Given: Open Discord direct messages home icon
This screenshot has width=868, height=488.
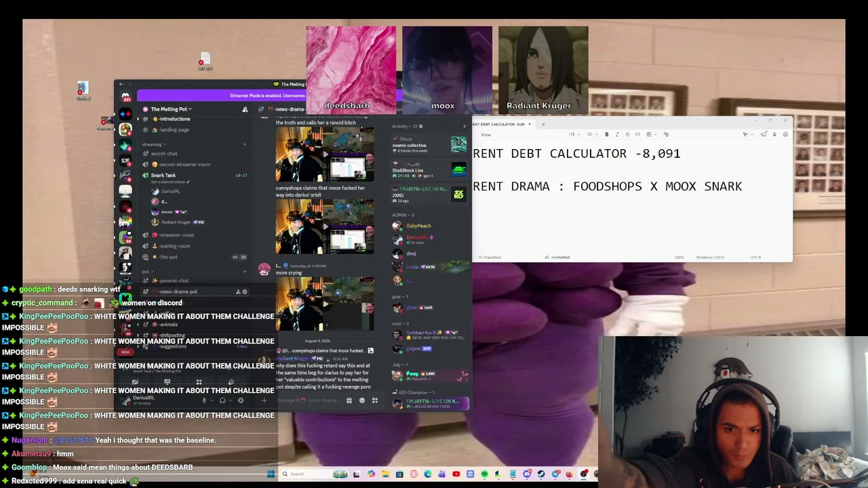Looking at the screenshot, I should click(125, 97).
